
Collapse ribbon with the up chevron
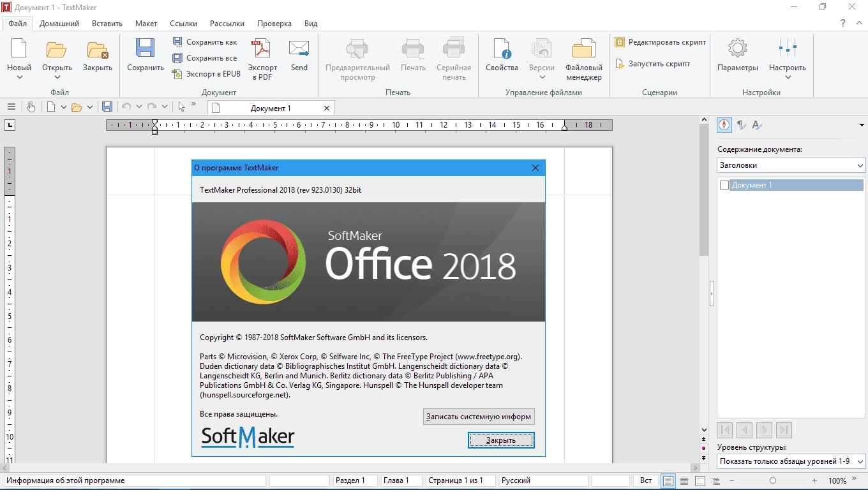point(860,24)
